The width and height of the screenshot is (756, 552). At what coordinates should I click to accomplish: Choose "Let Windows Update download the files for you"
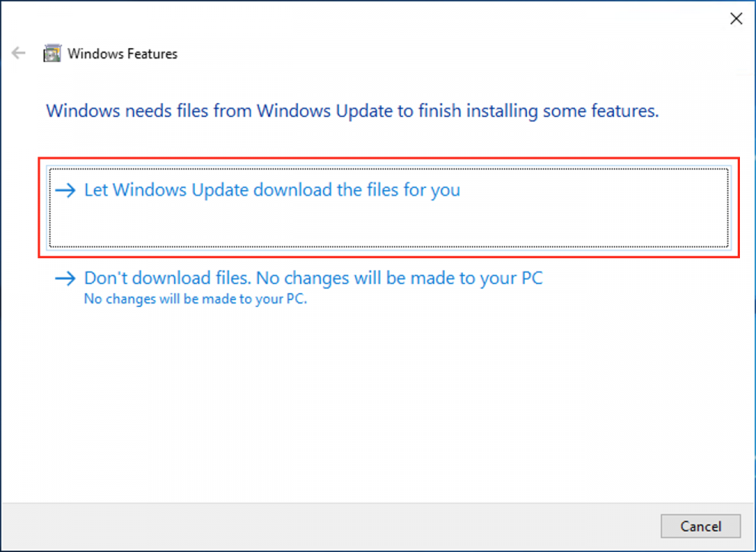tap(272, 190)
